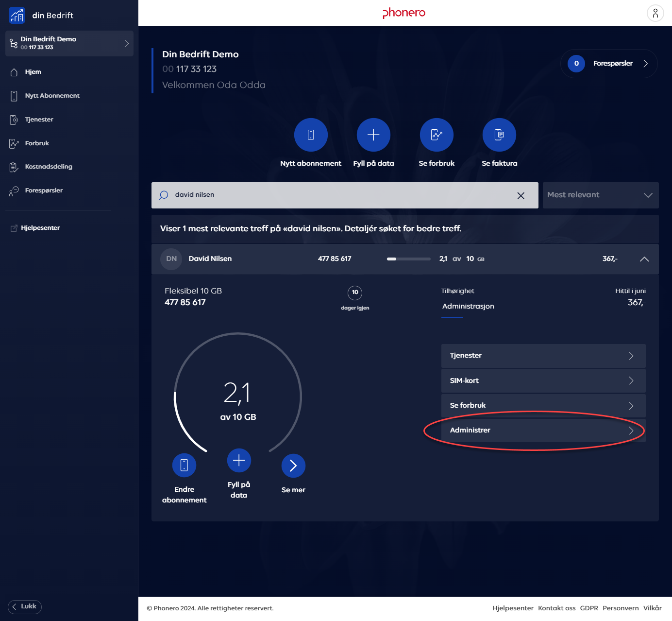
Task: Click the Forespørsler chat icon in sidebar
Action: click(x=14, y=191)
